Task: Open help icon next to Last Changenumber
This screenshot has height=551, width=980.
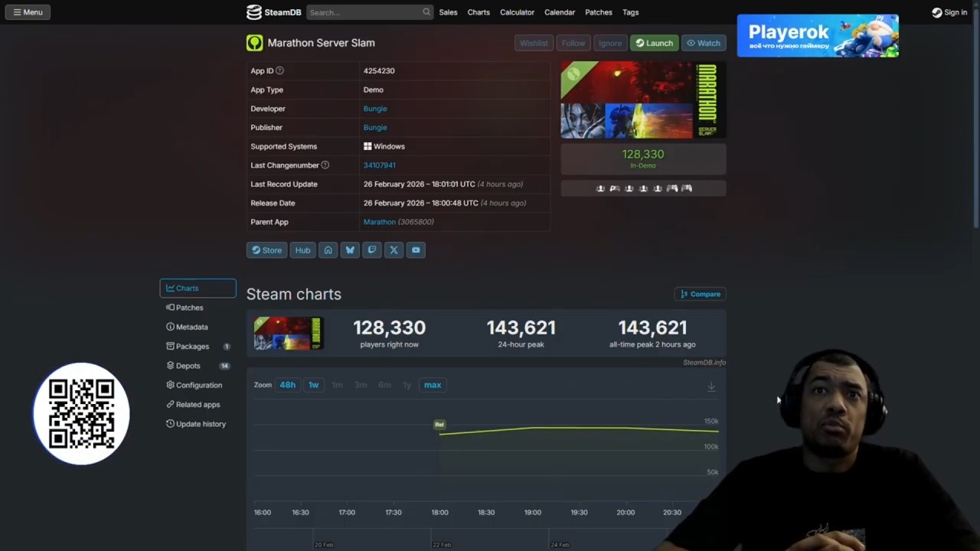Action: [x=325, y=165]
